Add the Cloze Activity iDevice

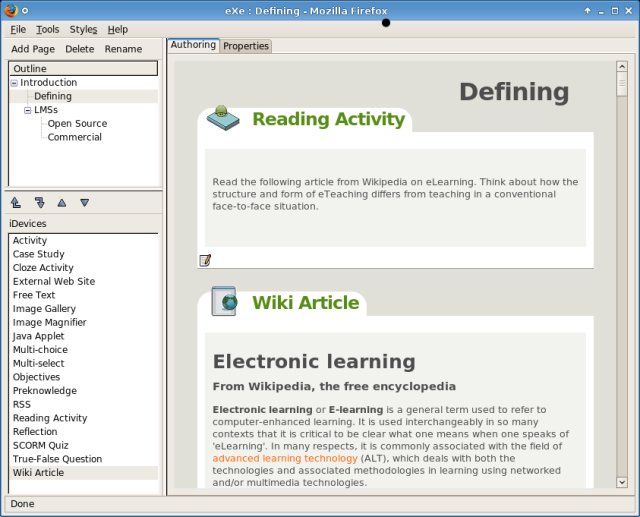tap(83, 268)
